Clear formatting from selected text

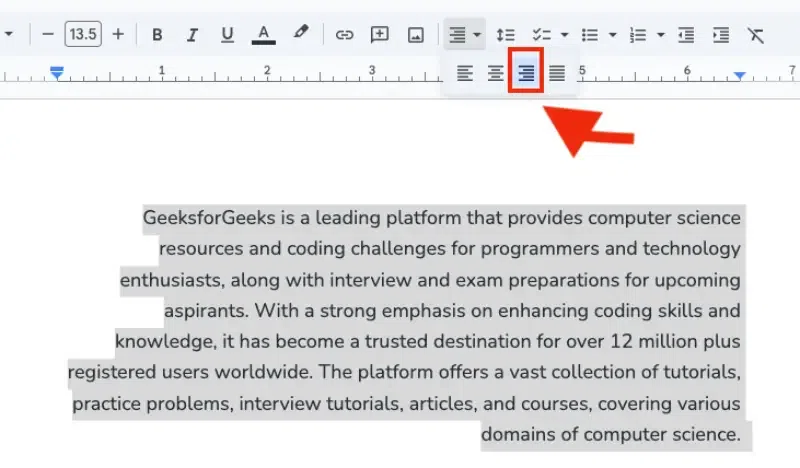click(756, 35)
